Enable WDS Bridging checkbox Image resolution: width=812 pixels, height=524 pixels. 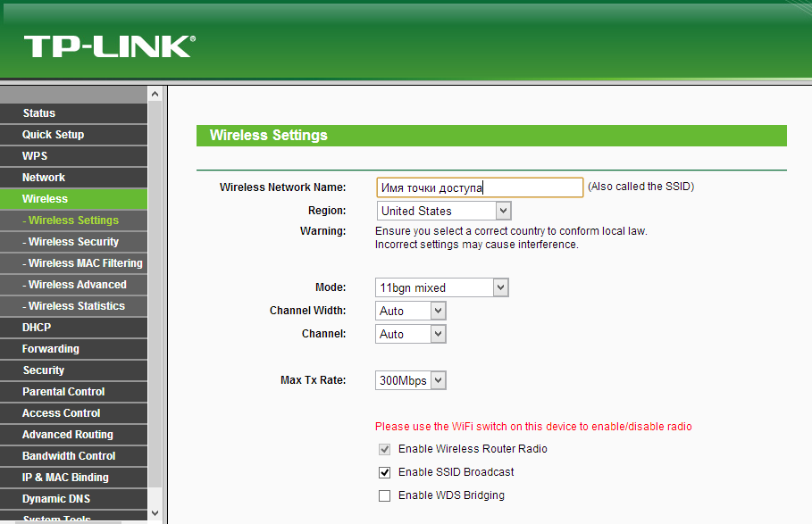[x=385, y=495]
